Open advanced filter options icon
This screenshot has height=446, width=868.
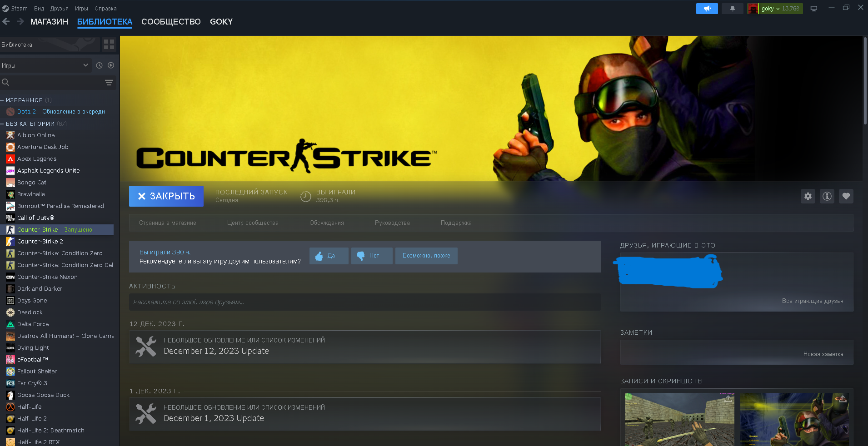(x=109, y=83)
